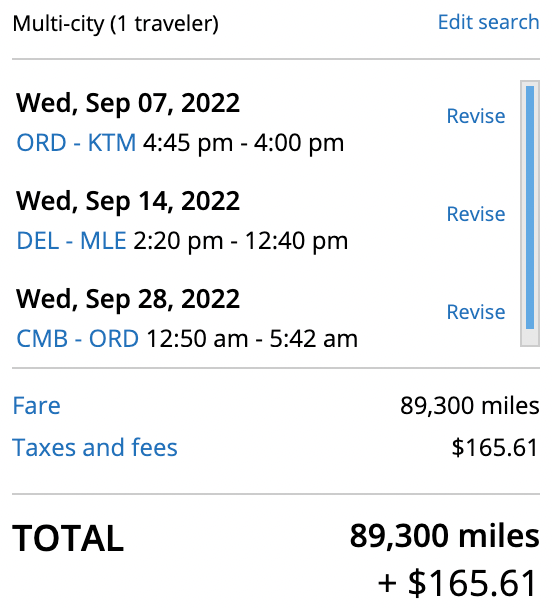Viewport: 552px width, 608px height.
Task: Click the bold TOTAL label
Action: (68, 538)
